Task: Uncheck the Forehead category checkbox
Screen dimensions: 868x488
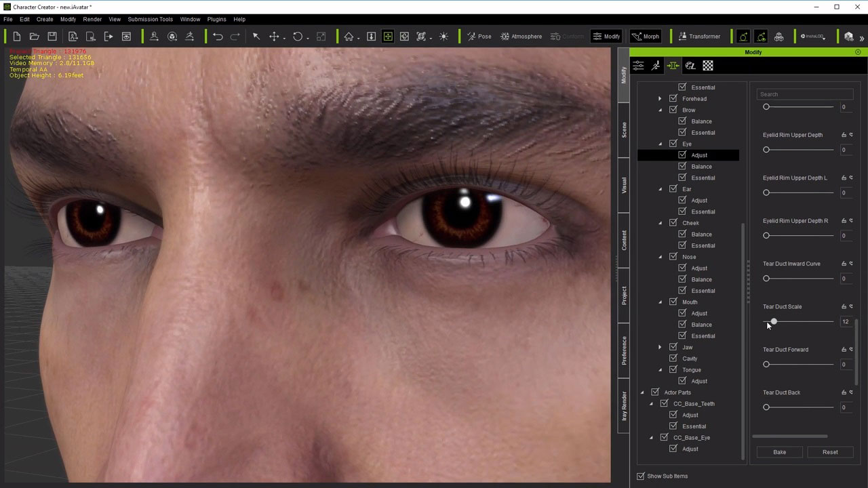Action: [x=673, y=99]
